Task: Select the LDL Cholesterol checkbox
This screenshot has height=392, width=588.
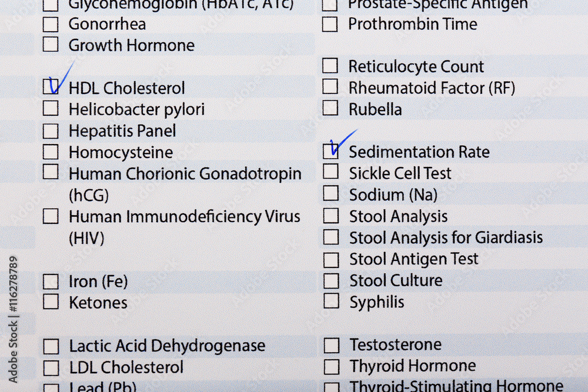Action: tap(51, 368)
